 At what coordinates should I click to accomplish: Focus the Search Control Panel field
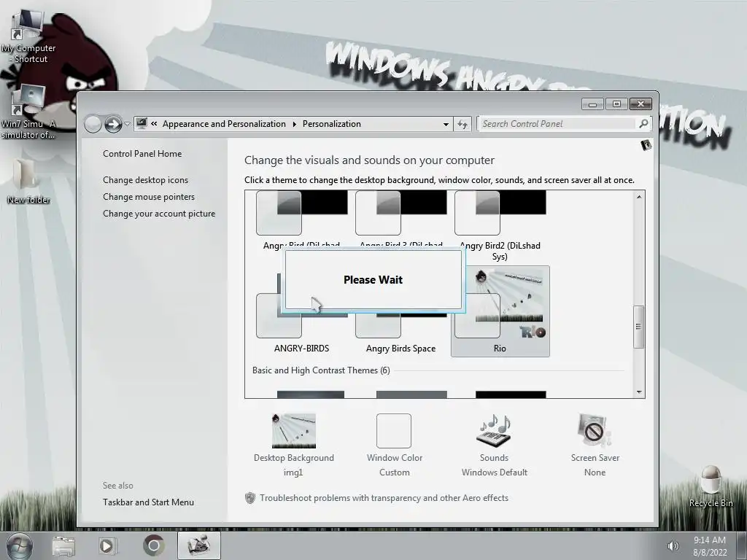point(558,124)
